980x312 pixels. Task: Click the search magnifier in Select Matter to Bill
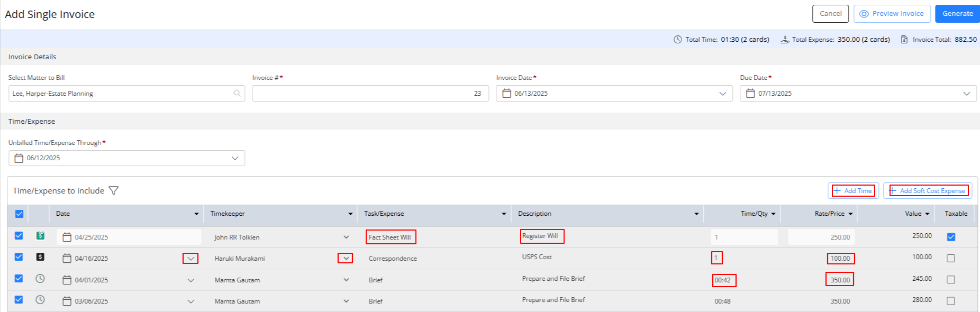coord(237,93)
